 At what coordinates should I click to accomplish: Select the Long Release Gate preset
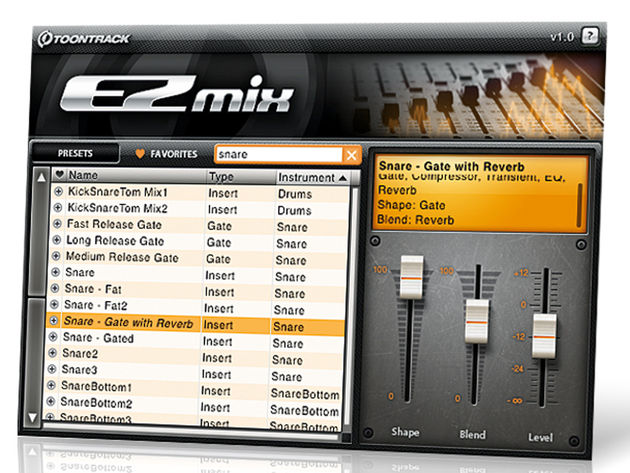pos(115,241)
